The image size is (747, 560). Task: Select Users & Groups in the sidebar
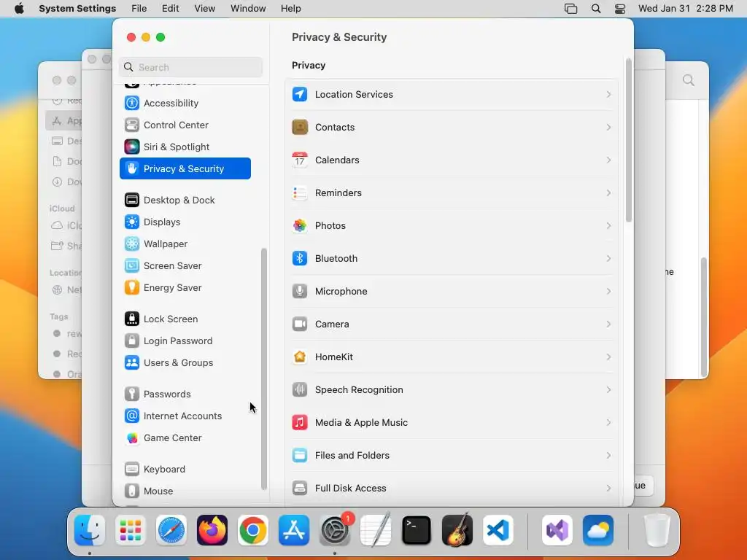(185, 363)
